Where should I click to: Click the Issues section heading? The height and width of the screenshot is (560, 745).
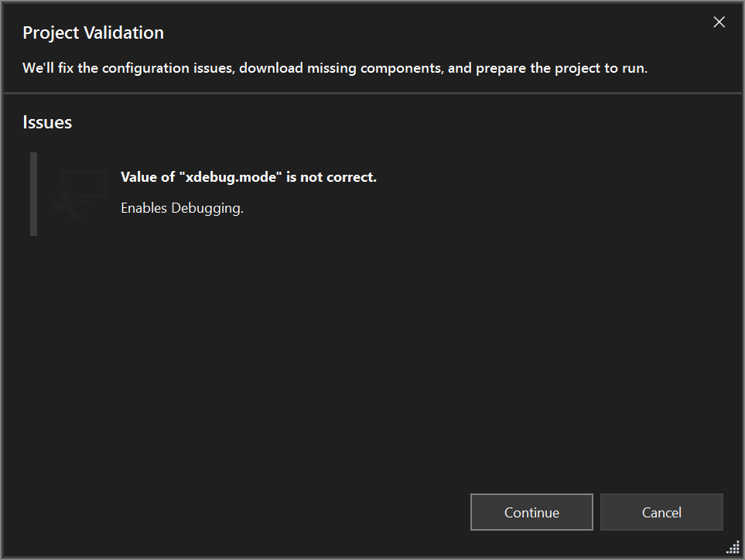47,122
